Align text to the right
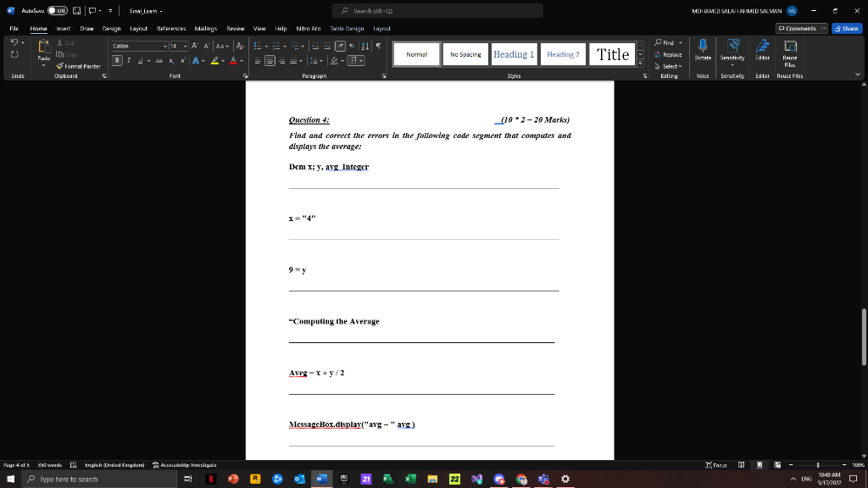 tap(281, 61)
